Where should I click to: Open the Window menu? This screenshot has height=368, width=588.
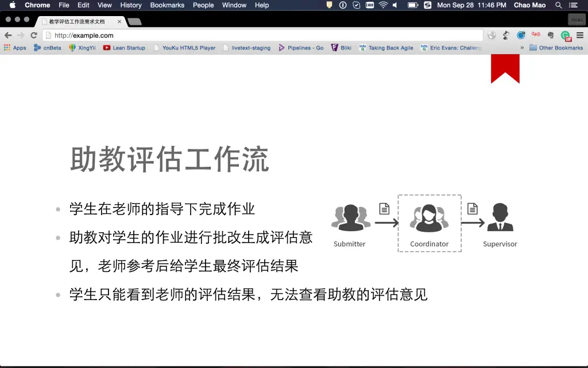234,5
